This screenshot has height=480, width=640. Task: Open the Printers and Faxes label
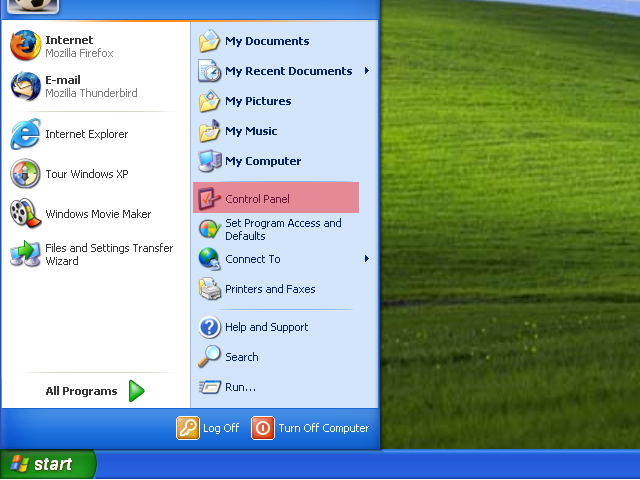270,289
